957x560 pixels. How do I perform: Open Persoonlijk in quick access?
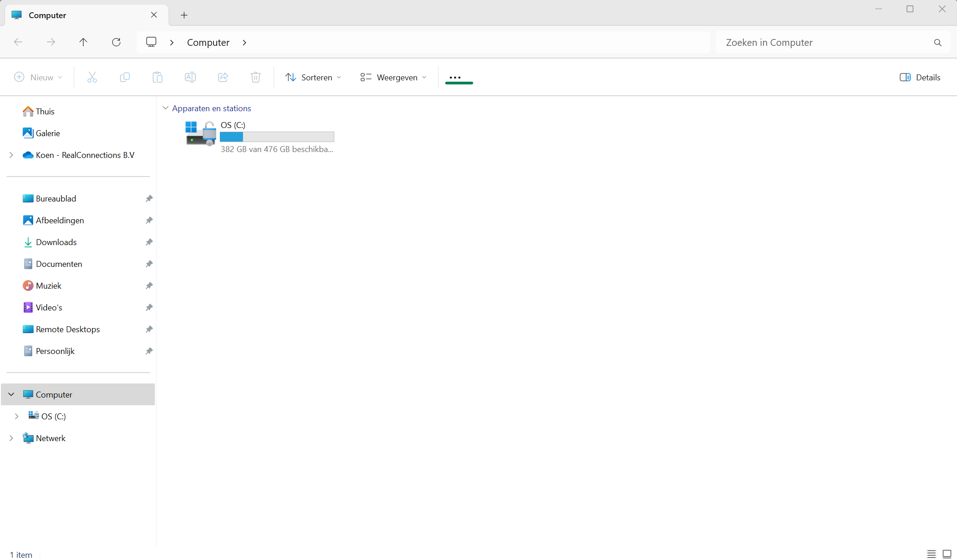pyautogui.click(x=55, y=351)
